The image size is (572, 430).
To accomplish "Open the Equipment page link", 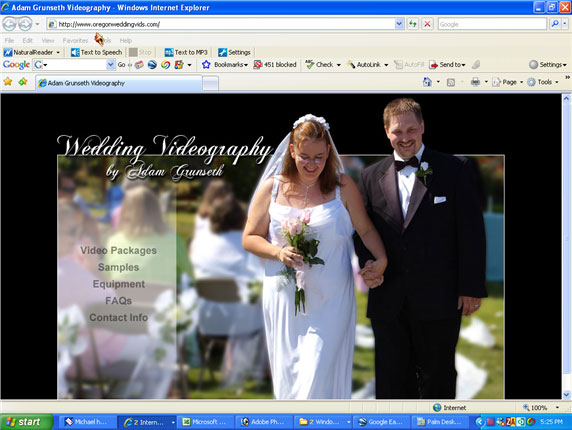I will point(119,284).
